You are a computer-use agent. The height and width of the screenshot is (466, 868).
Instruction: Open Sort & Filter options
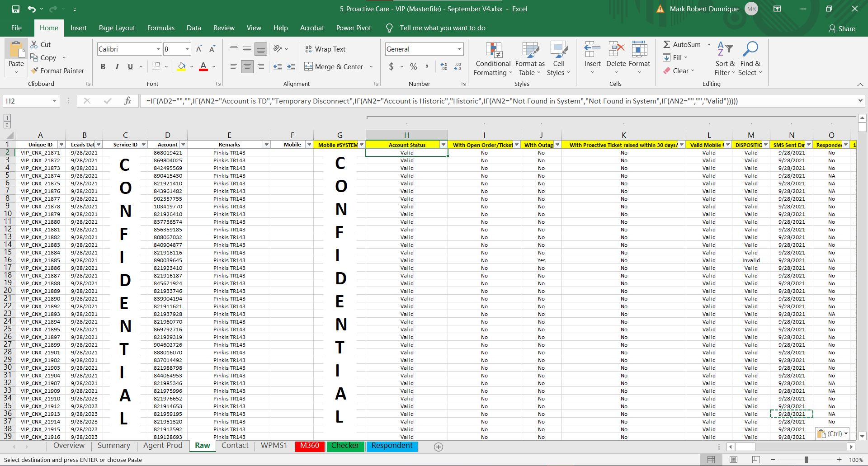(x=725, y=59)
